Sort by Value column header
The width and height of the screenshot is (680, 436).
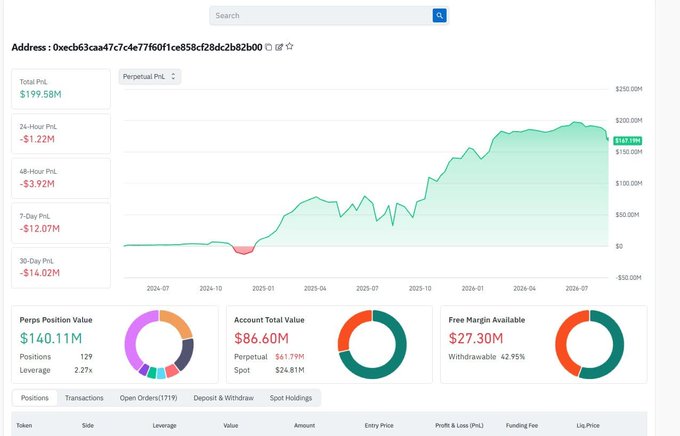(x=231, y=426)
